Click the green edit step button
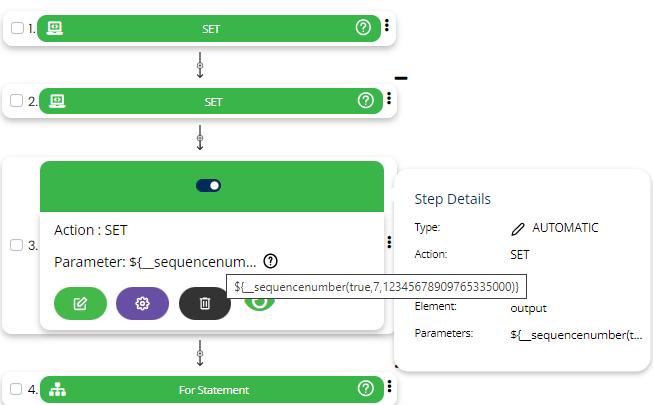Screen dimensions: 653x405 80,302
